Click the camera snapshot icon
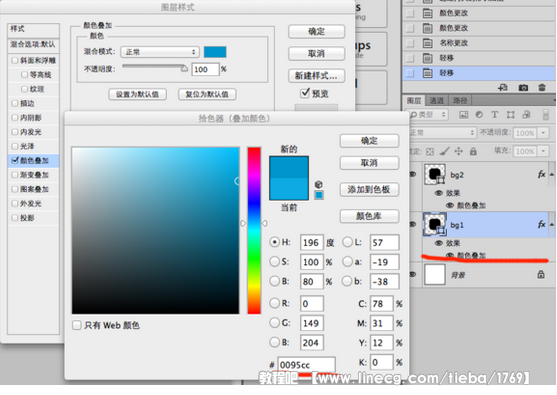The height and width of the screenshot is (395, 557). pyautogui.click(x=523, y=87)
